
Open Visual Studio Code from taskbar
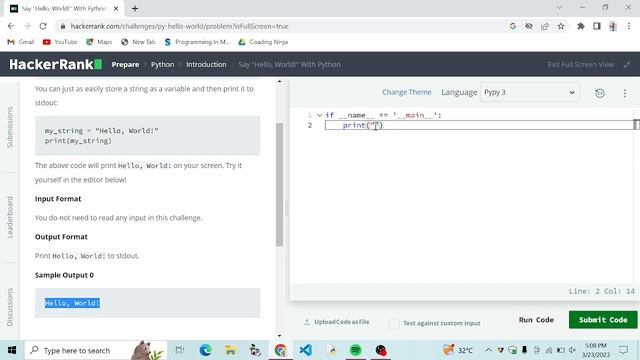coord(306,350)
